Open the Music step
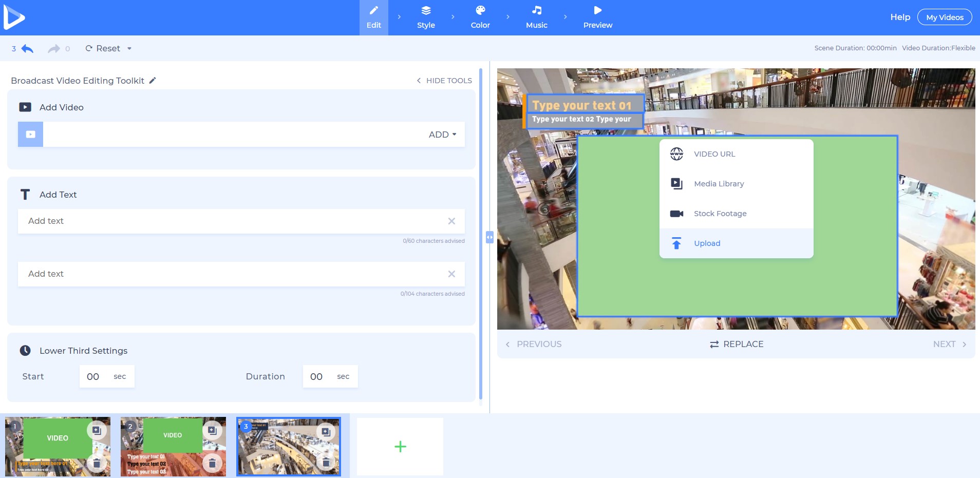 tap(537, 17)
